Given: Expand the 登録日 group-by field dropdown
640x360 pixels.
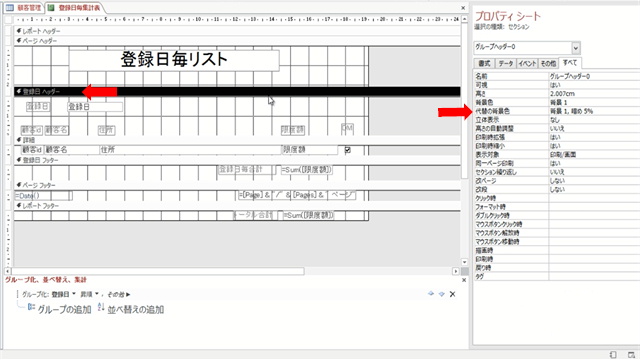Looking at the screenshot, I should click(x=74, y=294).
